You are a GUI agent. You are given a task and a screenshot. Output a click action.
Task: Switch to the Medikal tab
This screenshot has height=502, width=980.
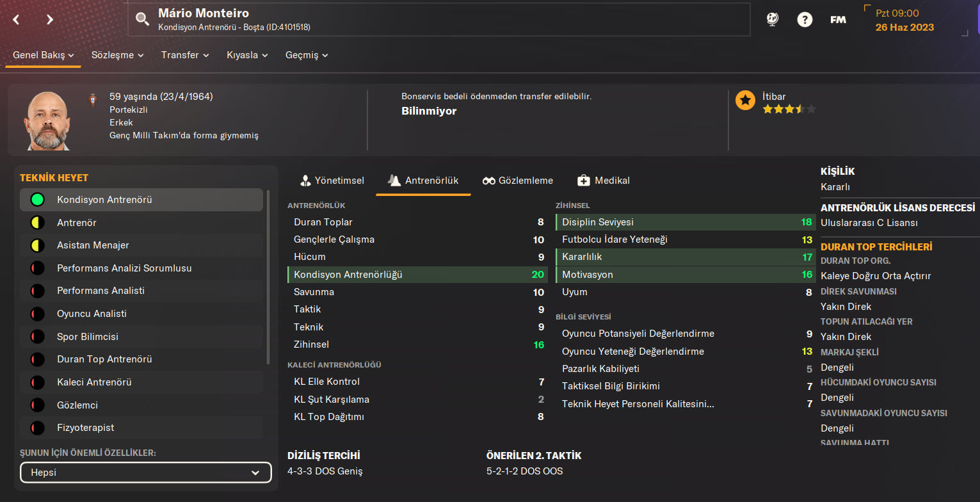pos(604,181)
